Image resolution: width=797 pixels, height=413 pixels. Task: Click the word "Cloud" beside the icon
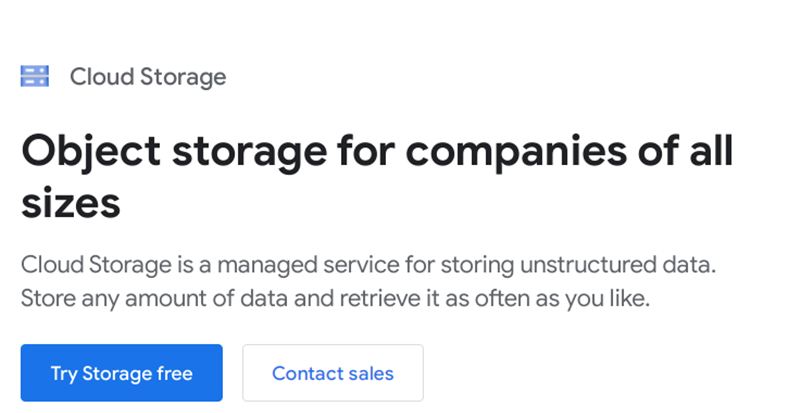(95, 76)
